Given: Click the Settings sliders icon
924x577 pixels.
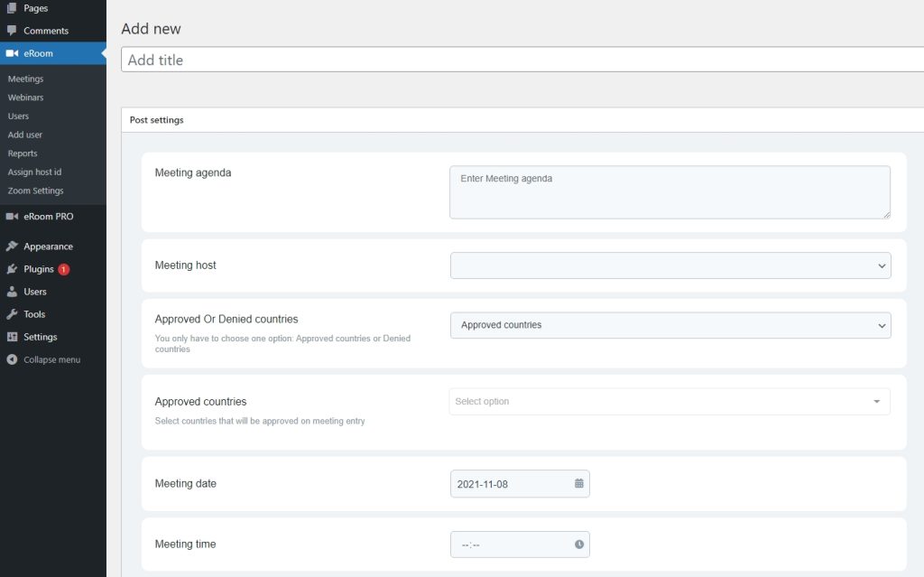Looking at the screenshot, I should [x=12, y=337].
